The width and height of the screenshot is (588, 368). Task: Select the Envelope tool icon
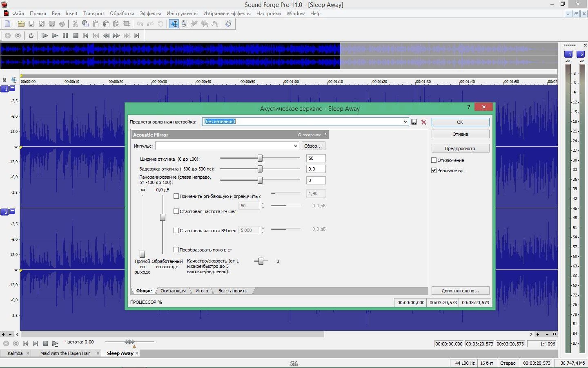pyautogui.click(x=215, y=24)
